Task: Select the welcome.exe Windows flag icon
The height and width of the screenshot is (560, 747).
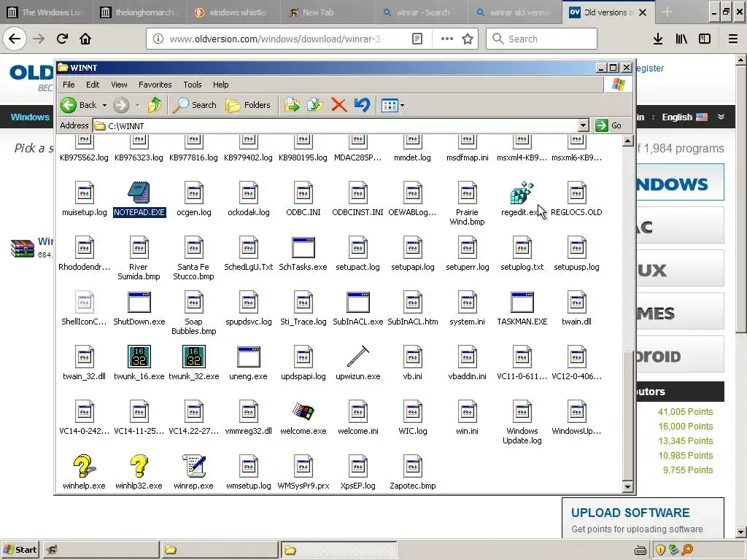Action: pos(303,411)
